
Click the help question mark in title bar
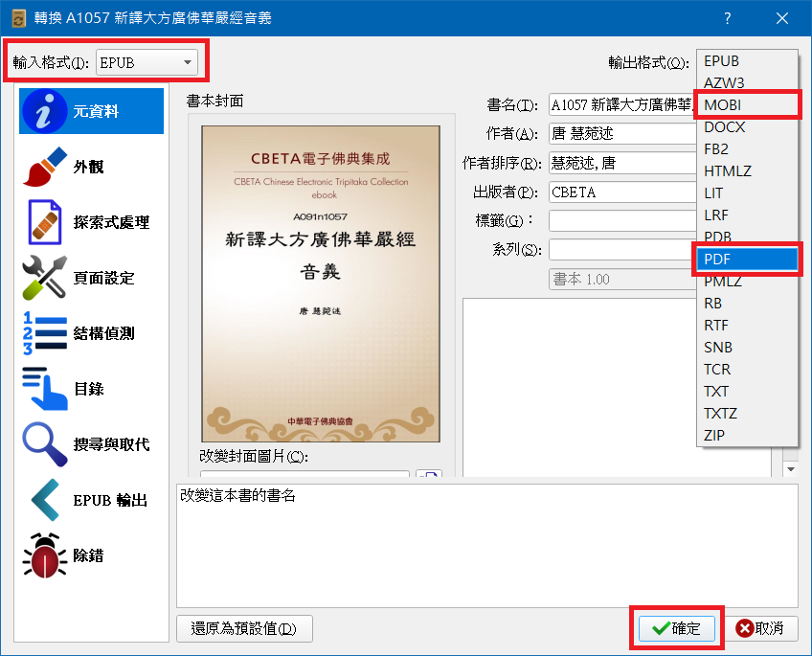[x=728, y=18]
